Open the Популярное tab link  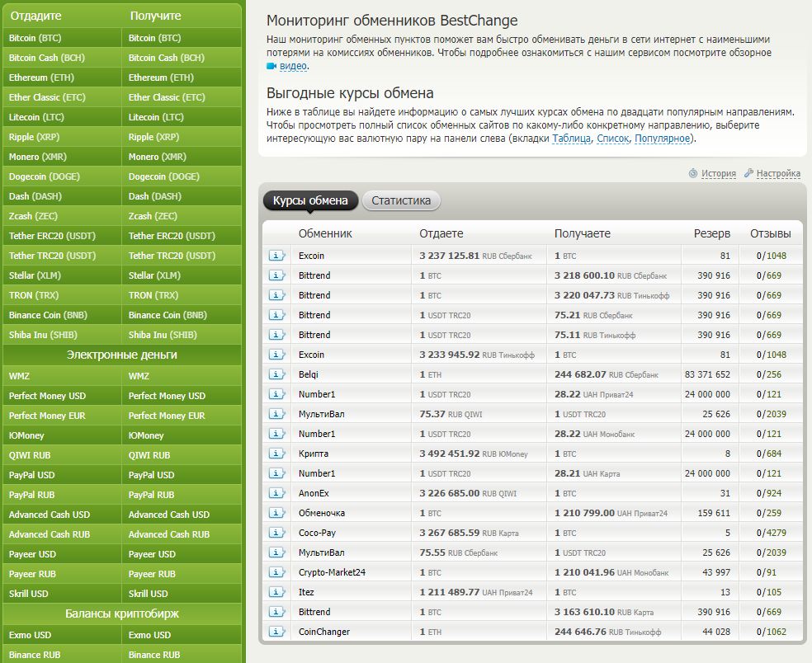tap(663, 139)
